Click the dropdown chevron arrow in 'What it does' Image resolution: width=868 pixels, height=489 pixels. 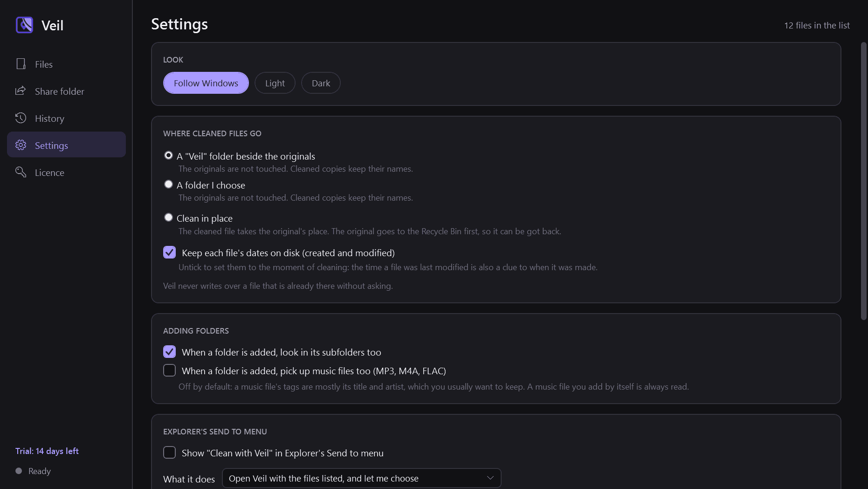point(490,478)
